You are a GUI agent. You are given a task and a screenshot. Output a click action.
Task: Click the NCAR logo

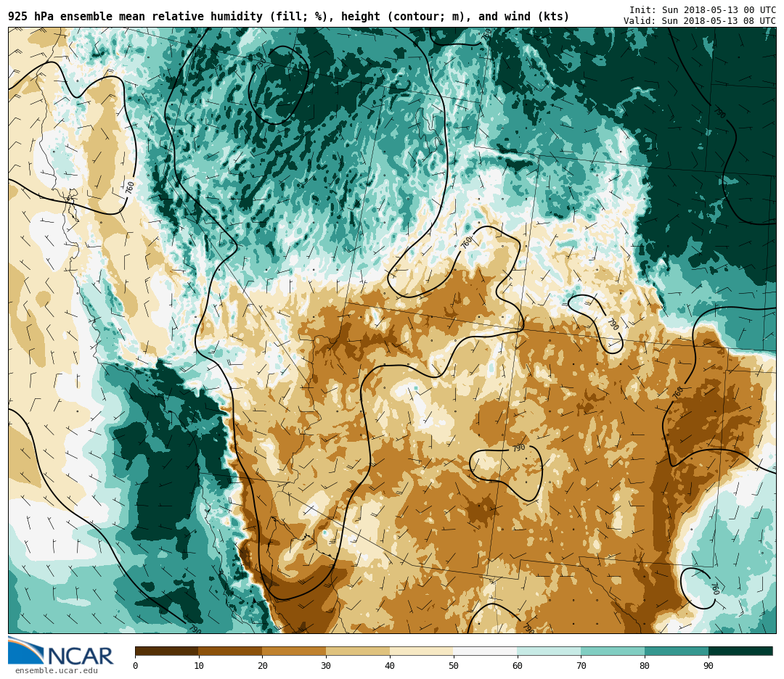coord(60,651)
